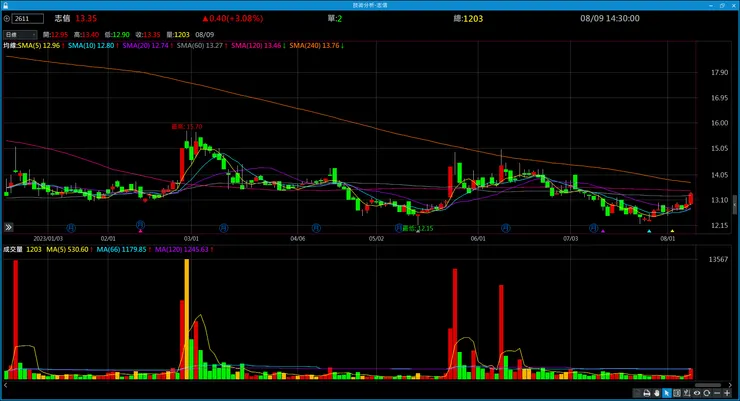Image resolution: width=740 pixels, height=401 pixels.
Task: Select the 成交量 volume indicator label
Action: pos(13,250)
